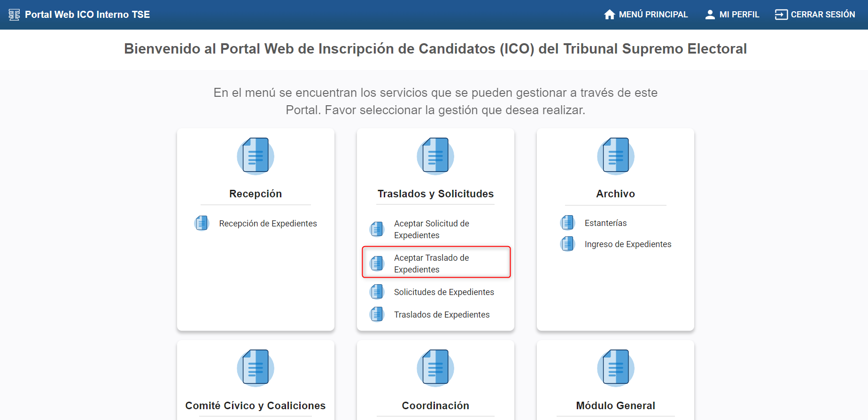Select Aceptar Traslado de Expedientes

(431, 264)
